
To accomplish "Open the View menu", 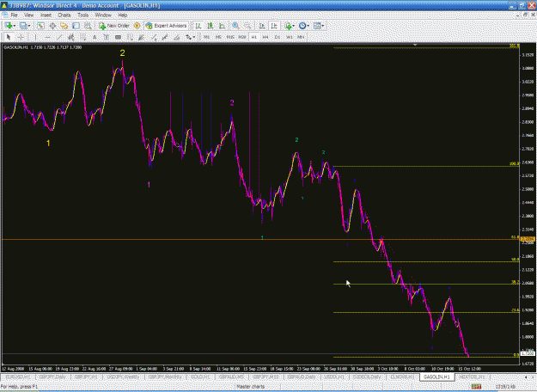I will coord(28,15).
